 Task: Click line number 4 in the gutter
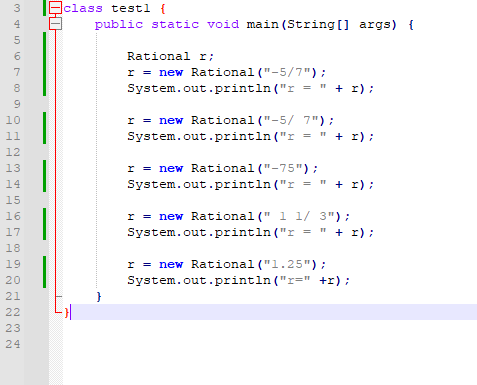coord(17,24)
